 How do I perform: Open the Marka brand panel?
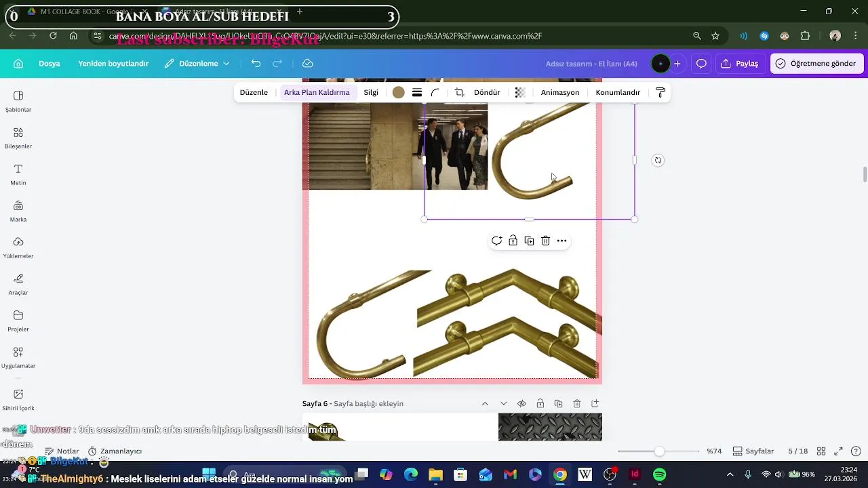tap(18, 211)
